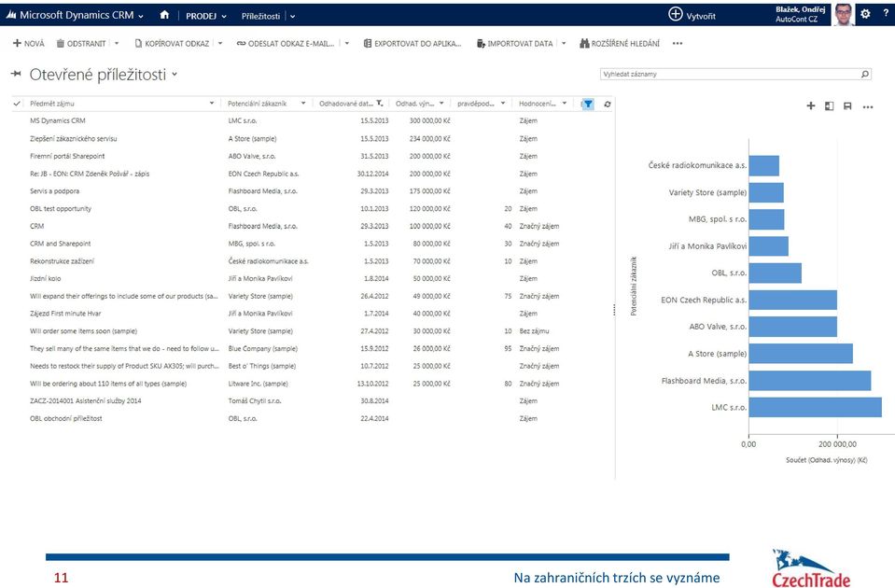Screen dimensions: 895x588
Task: Click the Flashboard Media chart bar
Action: click(810, 380)
